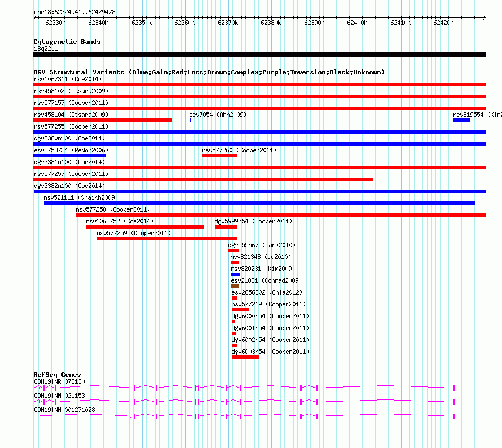
Task: Click the black 18q22.1 cytogenetic band bar
Action: [x=259, y=55]
